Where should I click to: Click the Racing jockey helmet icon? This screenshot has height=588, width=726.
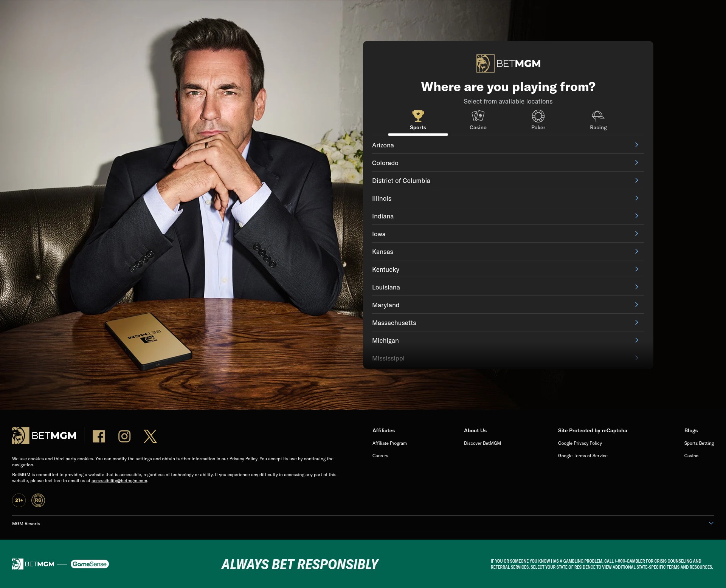coord(598,116)
